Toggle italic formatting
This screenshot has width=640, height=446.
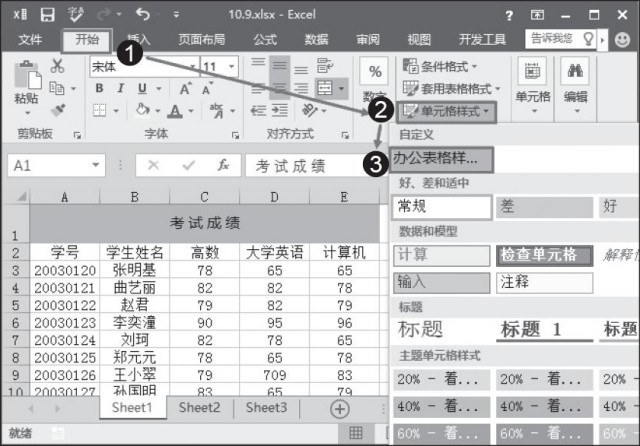click(121, 88)
